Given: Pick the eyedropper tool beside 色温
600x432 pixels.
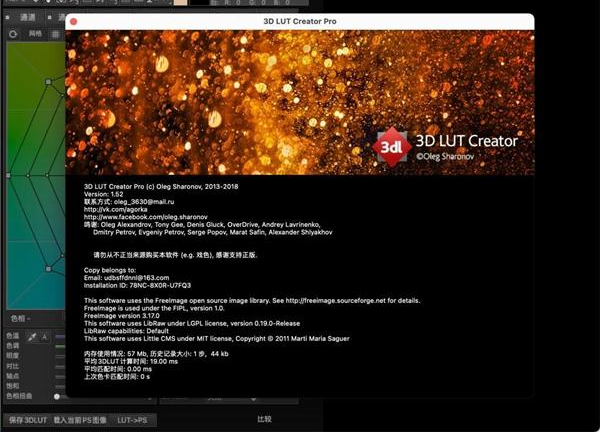Looking at the screenshot, I should pos(32,337).
